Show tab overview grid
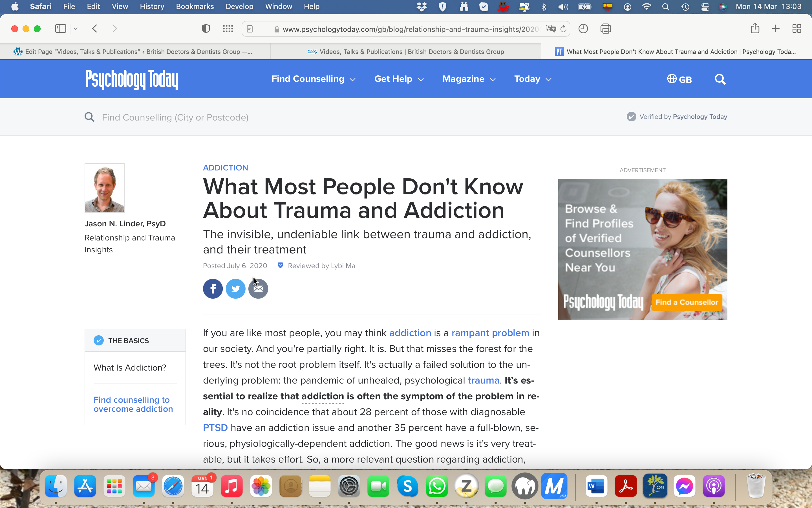This screenshot has width=812, height=508. (x=796, y=29)
